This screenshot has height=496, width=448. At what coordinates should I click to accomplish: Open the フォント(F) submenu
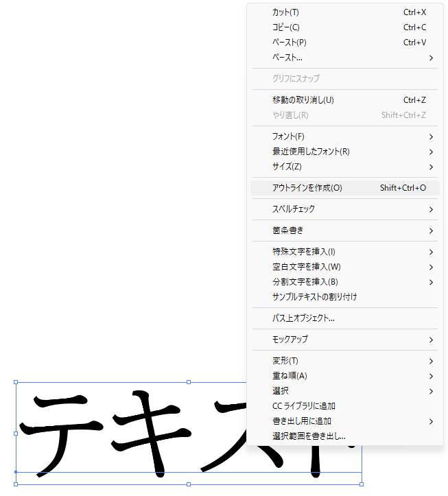tap(288, 137)
